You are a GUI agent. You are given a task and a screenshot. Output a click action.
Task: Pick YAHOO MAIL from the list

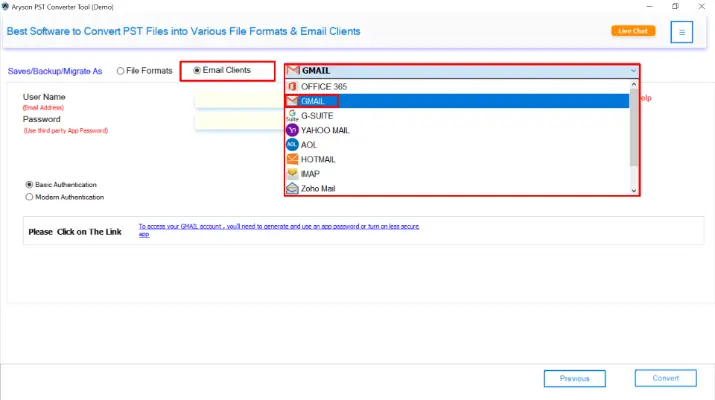click(457, 130)
